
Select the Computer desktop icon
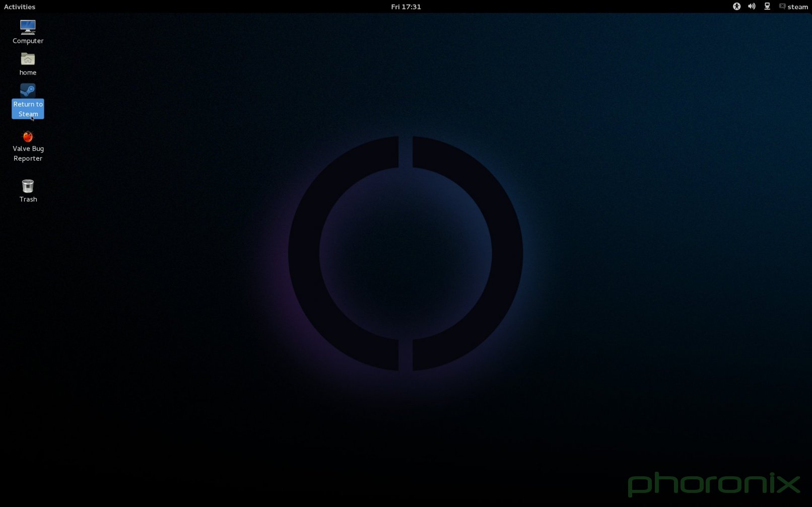tap(28, 27)
